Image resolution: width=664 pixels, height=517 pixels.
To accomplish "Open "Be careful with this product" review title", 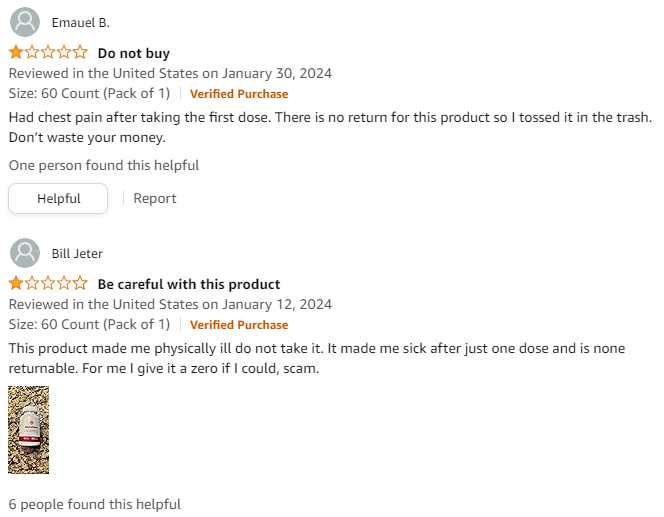I will [x=189, y=284].
